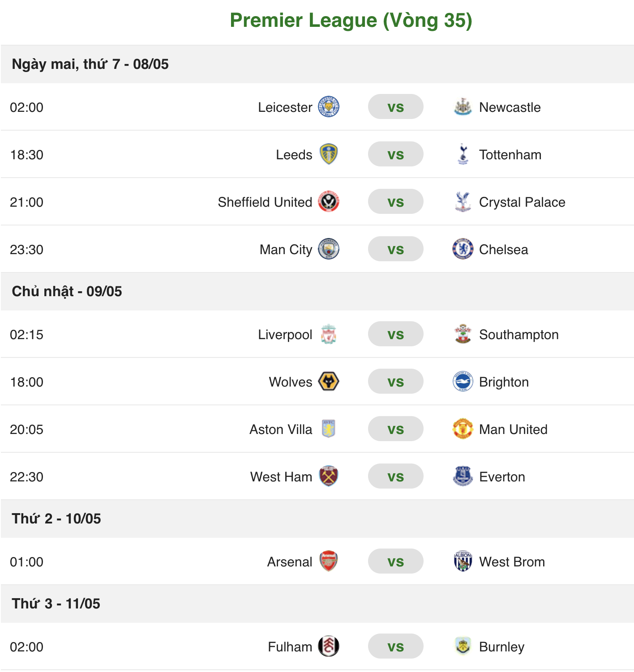Select the Leeds badge icon
Image resolution: width=634 pixels, height=672 pixels.
point(329,154)
